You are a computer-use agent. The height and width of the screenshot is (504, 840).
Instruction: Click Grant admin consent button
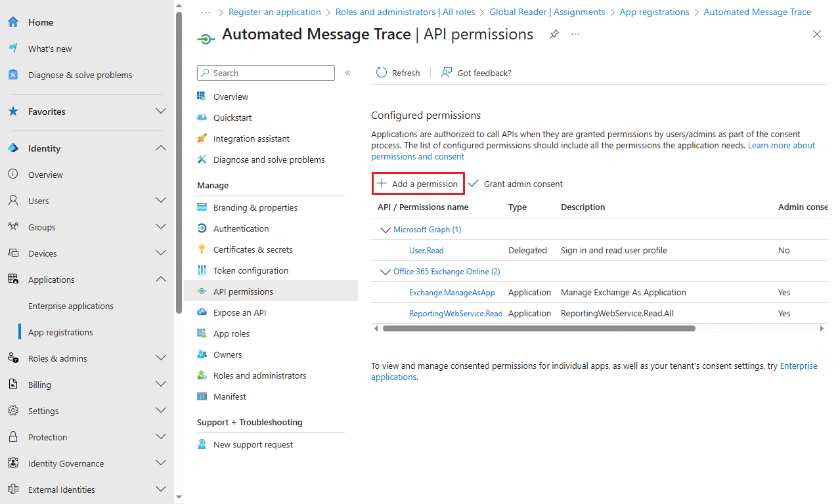pos(516,184)
